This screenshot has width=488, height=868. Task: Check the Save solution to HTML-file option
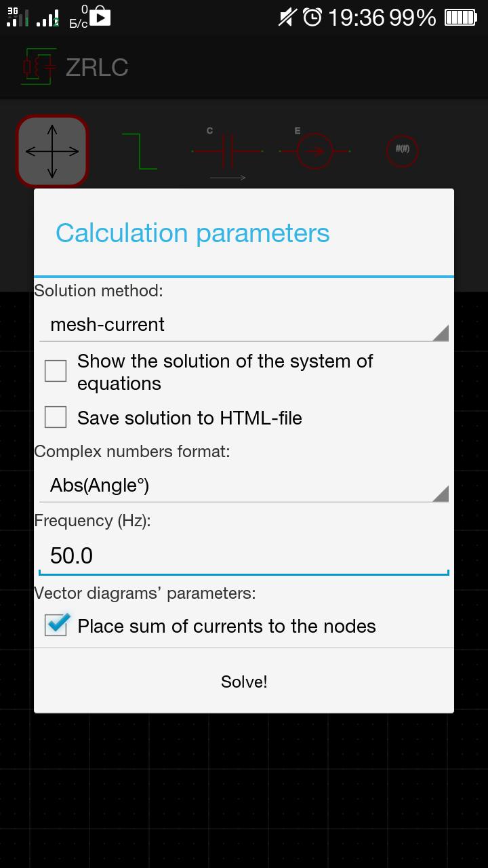coord(55,417)
